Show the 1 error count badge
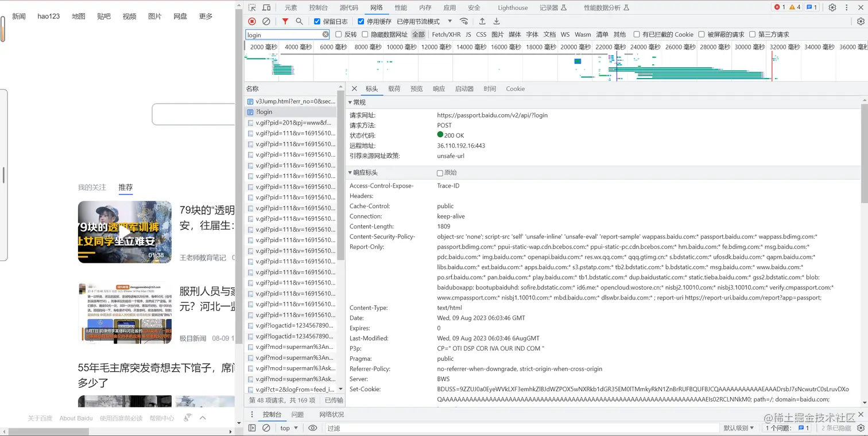This screenshot has width=868, height=436. 780,7
